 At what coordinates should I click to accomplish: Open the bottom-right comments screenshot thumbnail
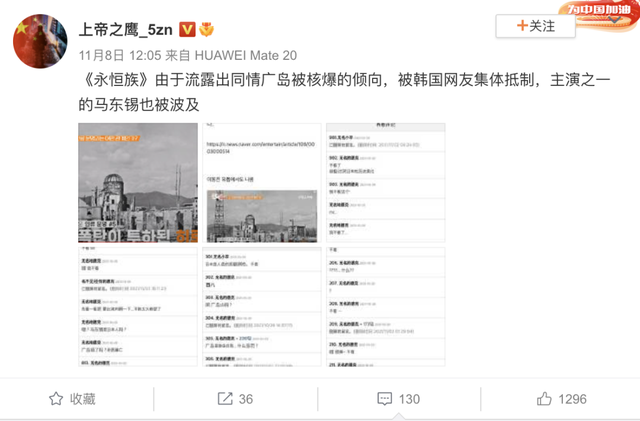386,307
